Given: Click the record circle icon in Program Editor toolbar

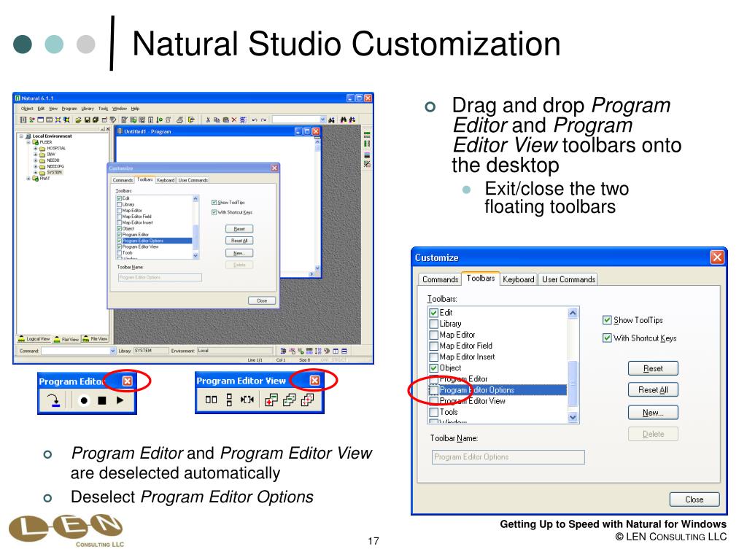Looking at the screenshot, I should [x=84, y=400].
